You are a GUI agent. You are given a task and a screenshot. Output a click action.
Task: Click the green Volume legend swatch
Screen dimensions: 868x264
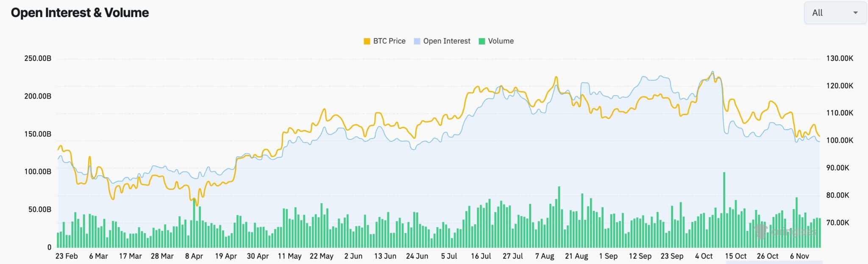(x=482, y=41)
